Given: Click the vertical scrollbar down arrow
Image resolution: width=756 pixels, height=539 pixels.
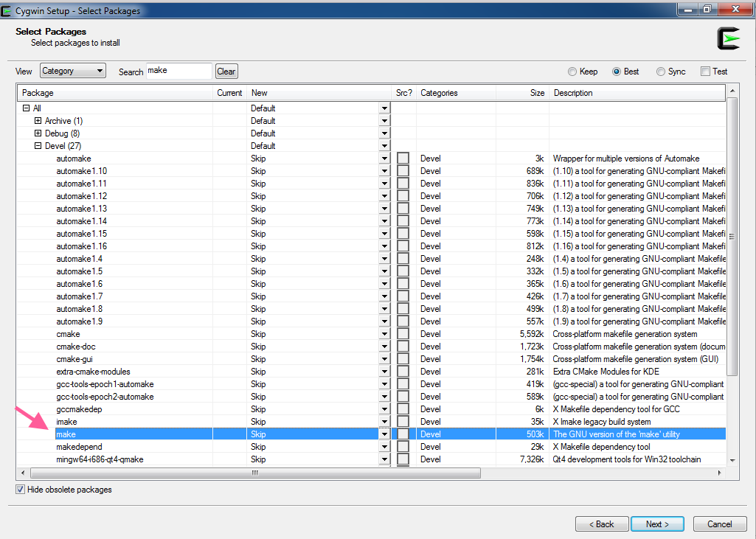Looking at the screenshot, I should click(732, 460).
